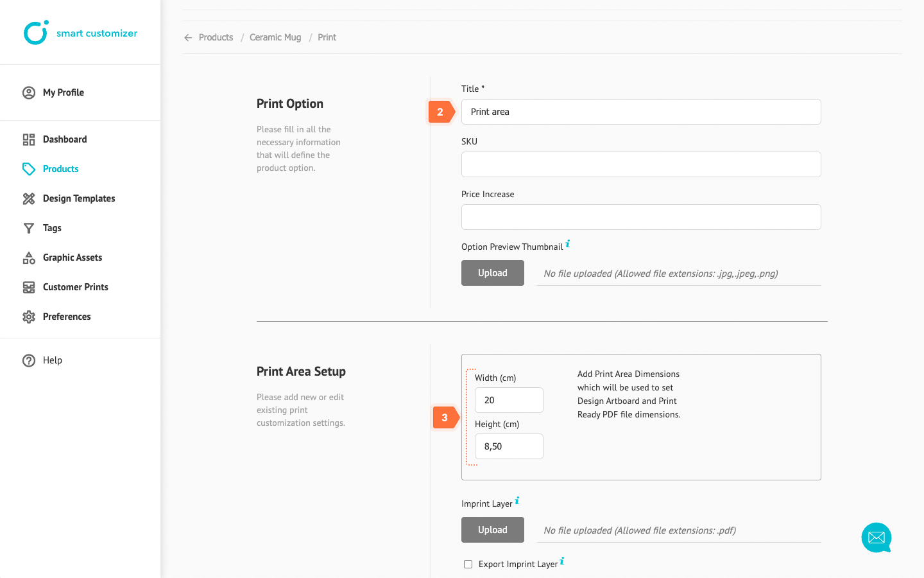Click the Tags filter icon
The image size is (924, 578).
(29, 228)
